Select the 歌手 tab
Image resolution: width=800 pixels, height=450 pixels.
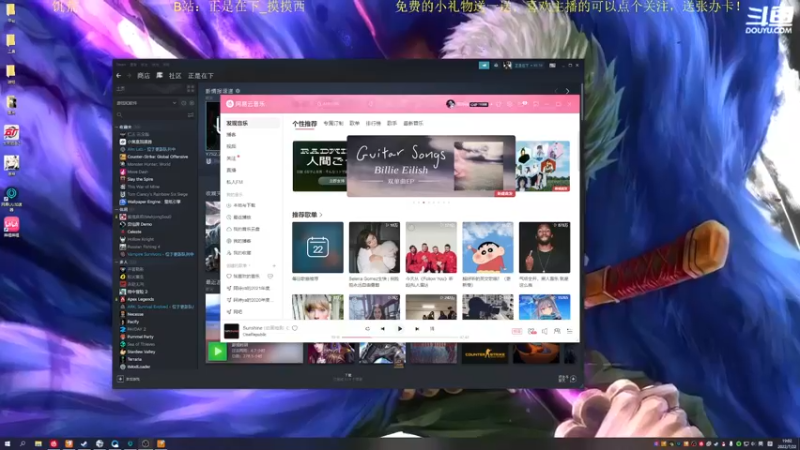[x=392, y=123]
